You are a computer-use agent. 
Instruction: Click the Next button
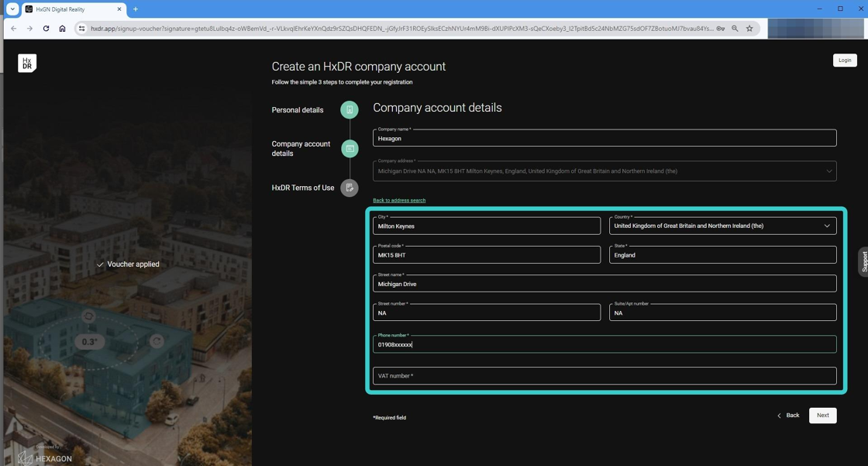coord(822,416)
